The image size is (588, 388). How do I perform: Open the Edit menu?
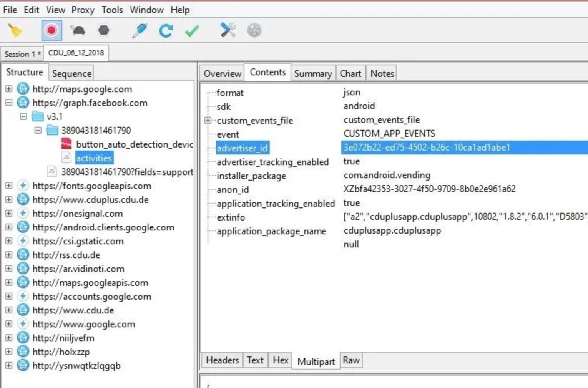click(x=31, y=10)
